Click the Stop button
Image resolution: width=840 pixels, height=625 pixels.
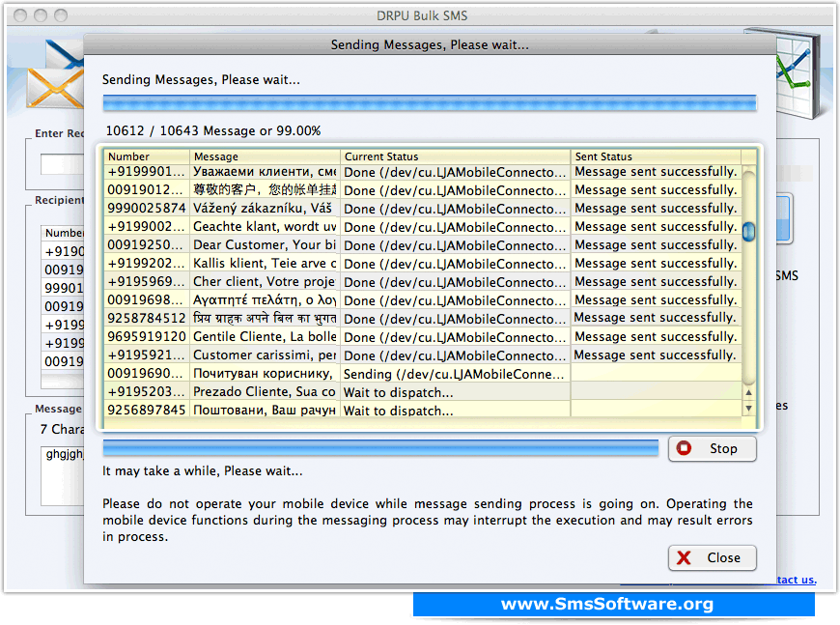pyautogui.click(x=712, y=448)
